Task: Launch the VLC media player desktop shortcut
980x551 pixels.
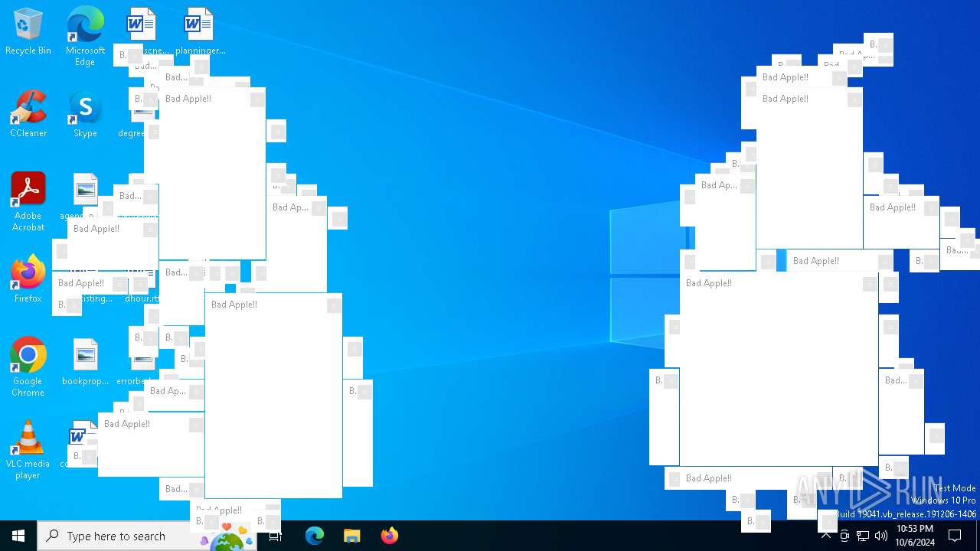Action: tap(28, 450)
